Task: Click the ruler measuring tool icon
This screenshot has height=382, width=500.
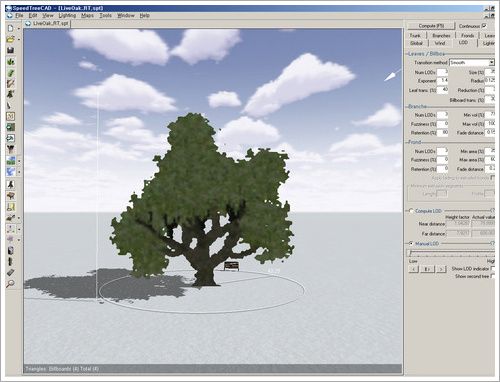Action: [x=11, y=272]
